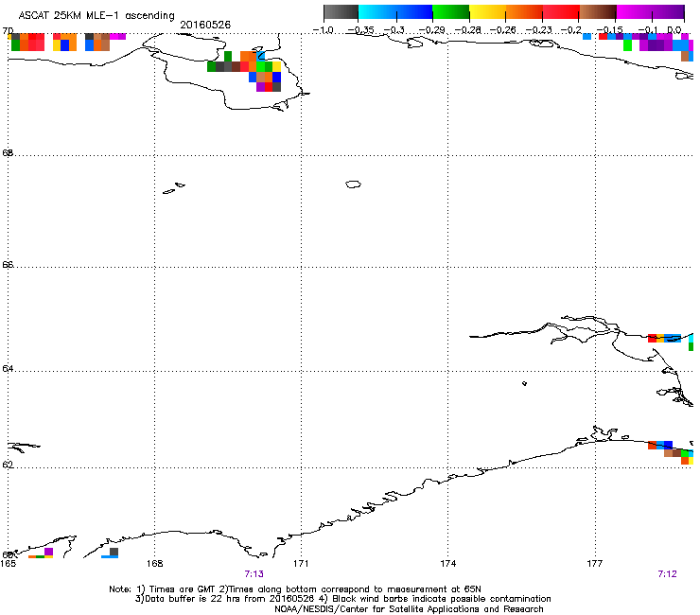Select the solid red color bar segment
This screenshot has width=700, height=615.
pos(561,12)
